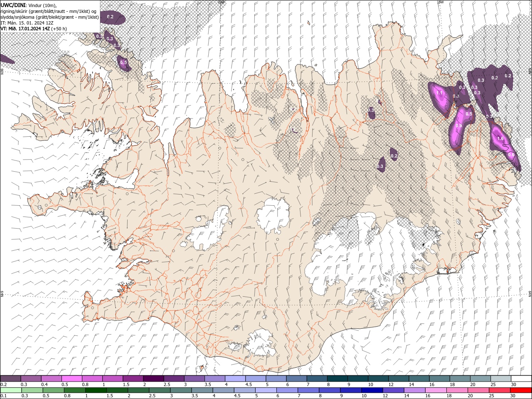Select the "rigning/skúrir" legend description line
532x399 pixels.
48,11
